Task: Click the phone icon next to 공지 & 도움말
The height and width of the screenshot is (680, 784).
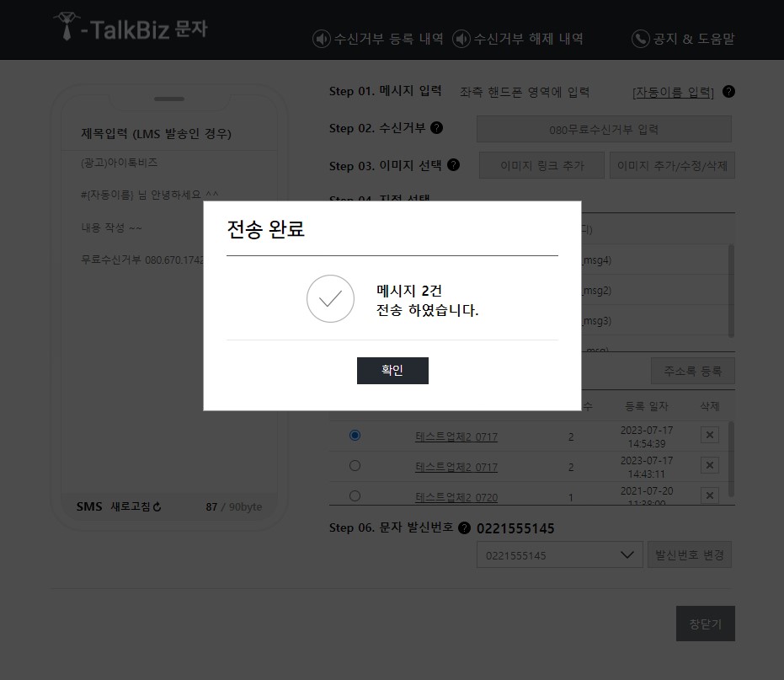Action: pyautogui.click(x=639, y=38)
